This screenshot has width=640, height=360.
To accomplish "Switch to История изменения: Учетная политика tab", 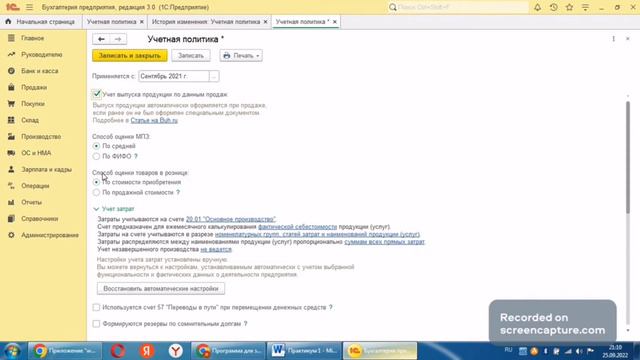I will 206,22.
